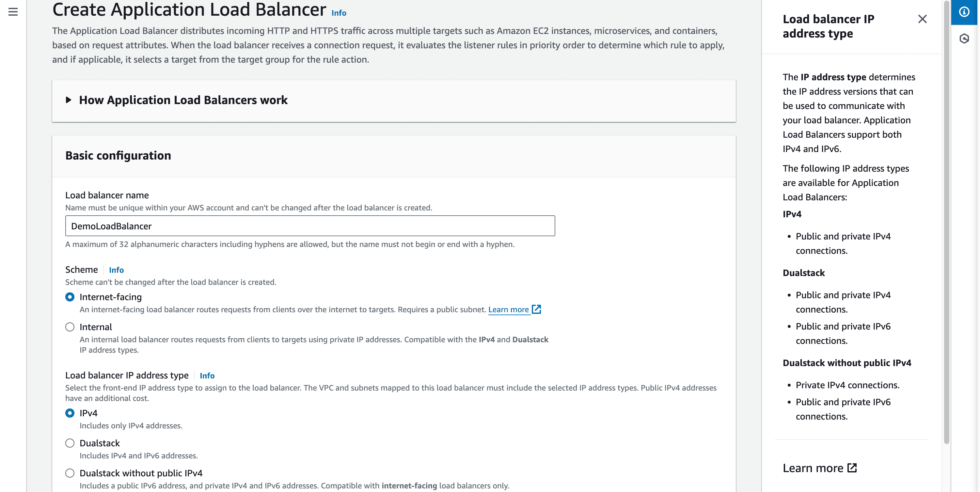Select the Internet-facing scheme radio button
Screen dimensions: 980x492
[x=70, y=297]
